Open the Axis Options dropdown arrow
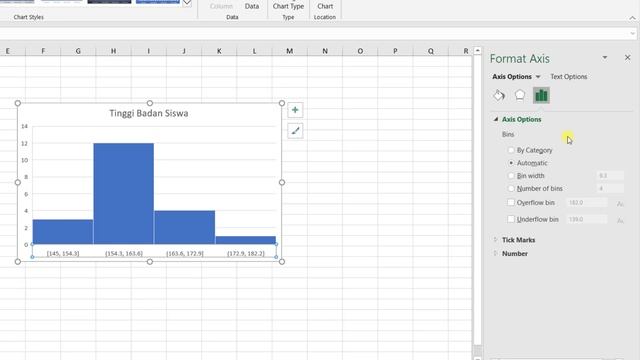The height and width of the screenshot is (360, 640). coord(538,77)
